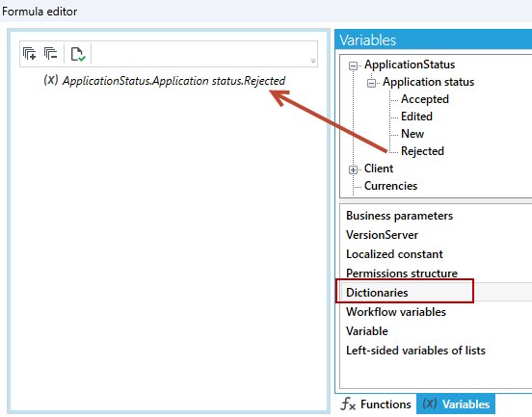
Task: Switch to the Variables tab
Action: click(x=456, y=404)
